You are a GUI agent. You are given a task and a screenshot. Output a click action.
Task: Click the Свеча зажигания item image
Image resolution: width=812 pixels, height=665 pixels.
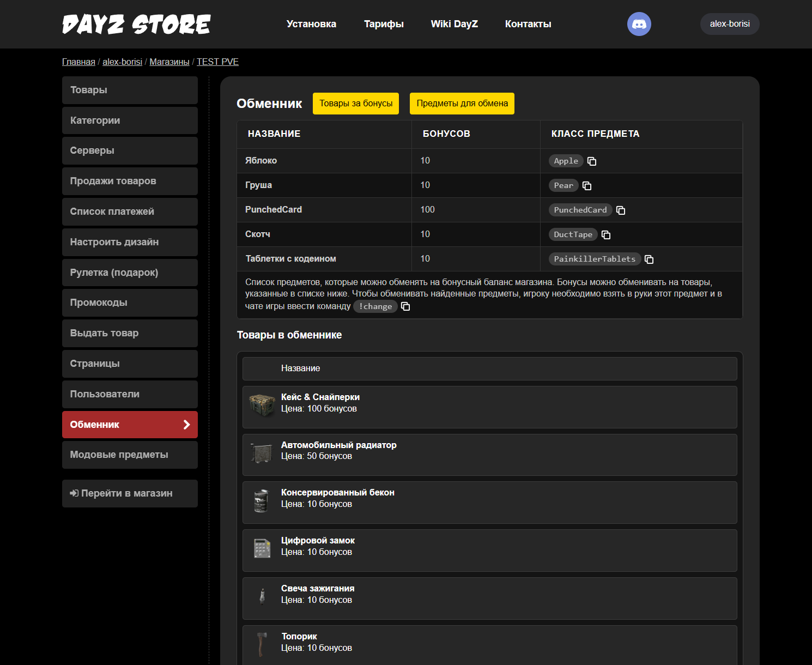click(x=262, y=596)
